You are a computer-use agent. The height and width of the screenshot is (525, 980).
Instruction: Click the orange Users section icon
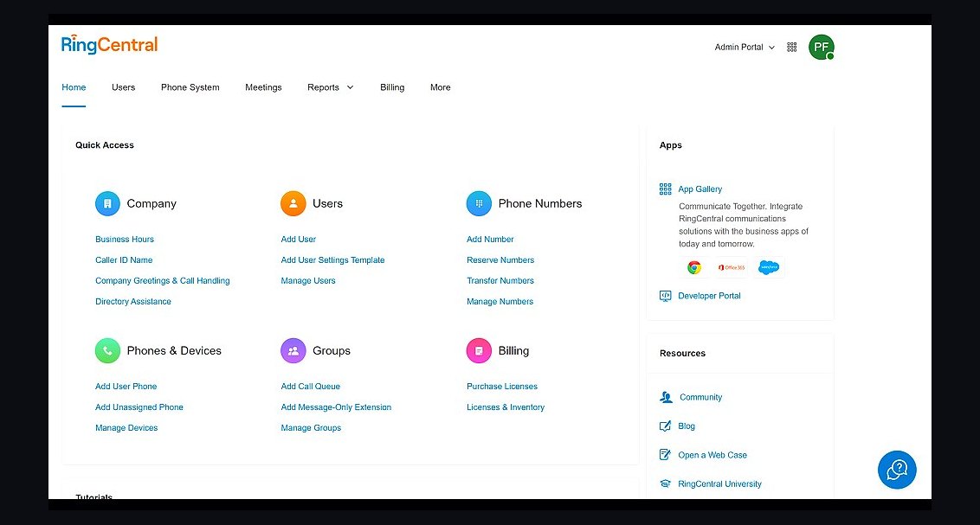coord(293,203)
